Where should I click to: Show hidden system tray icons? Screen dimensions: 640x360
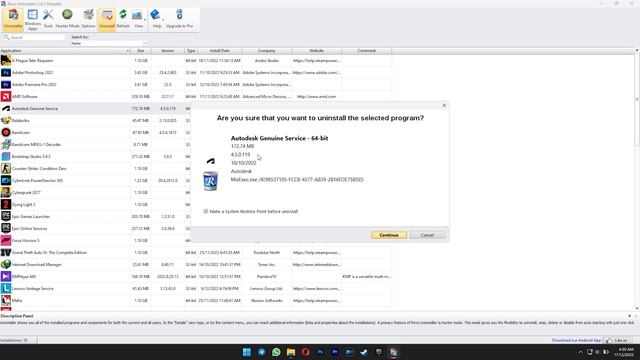[x=580, y=352]
